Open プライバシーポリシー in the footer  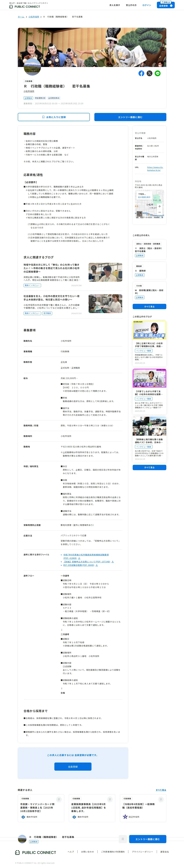pyautogui.click(x=143, y=852)
